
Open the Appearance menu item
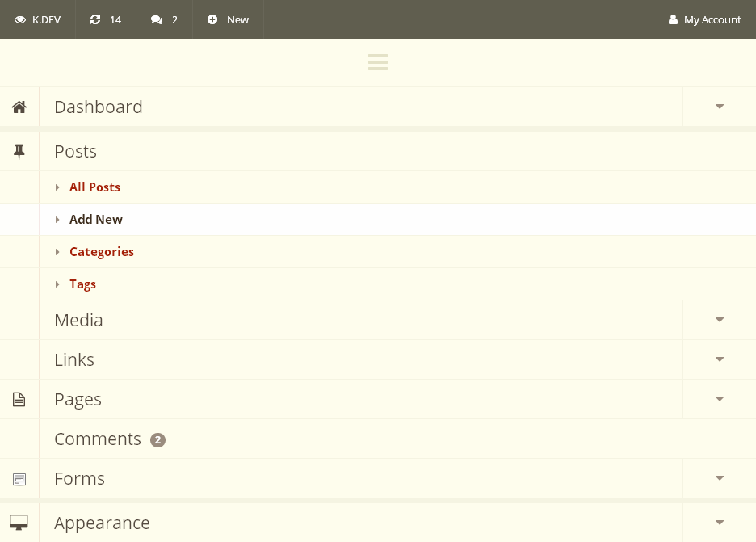tap(102, 523)
